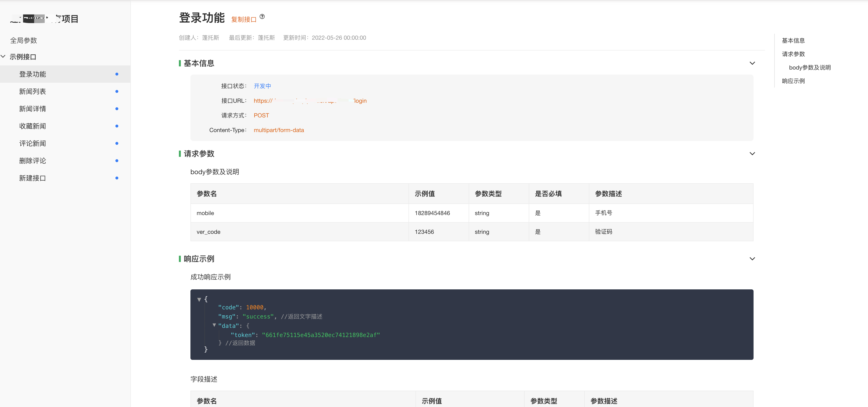Click blue status dot beside 登录功能
Screen dimensions: 868x407
coord(117,74)
